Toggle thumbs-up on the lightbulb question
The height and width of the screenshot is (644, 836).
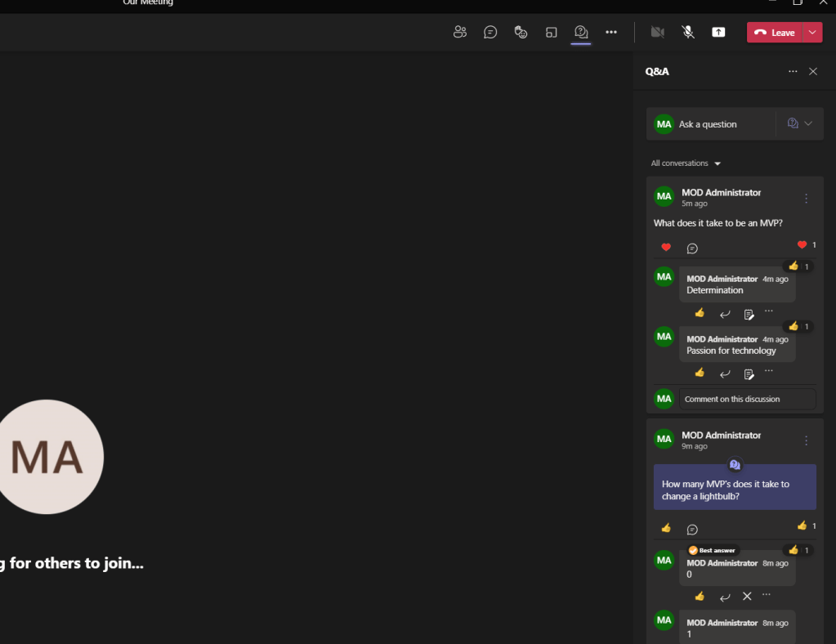click(666, 528)
